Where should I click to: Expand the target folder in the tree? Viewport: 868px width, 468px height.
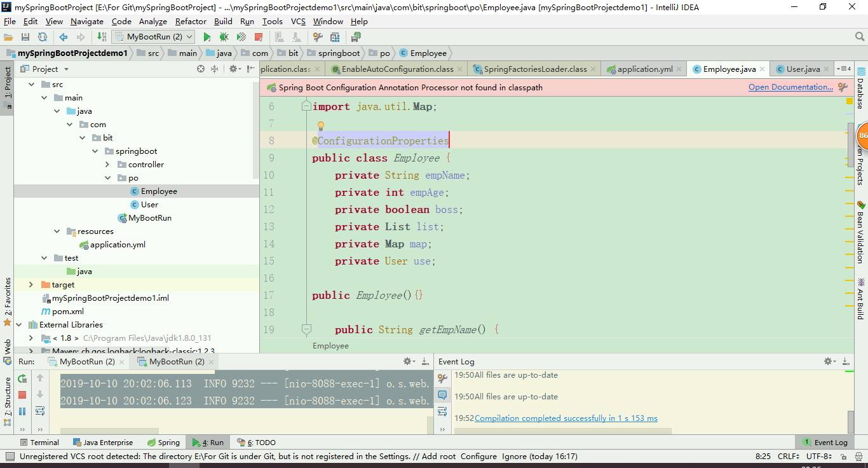tap(31, 285)
